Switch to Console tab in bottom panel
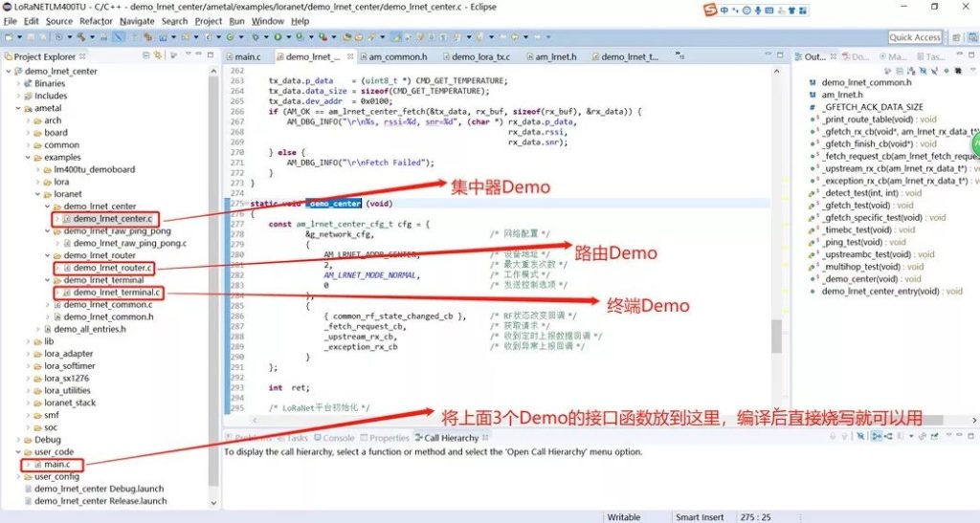 (334, 438)
